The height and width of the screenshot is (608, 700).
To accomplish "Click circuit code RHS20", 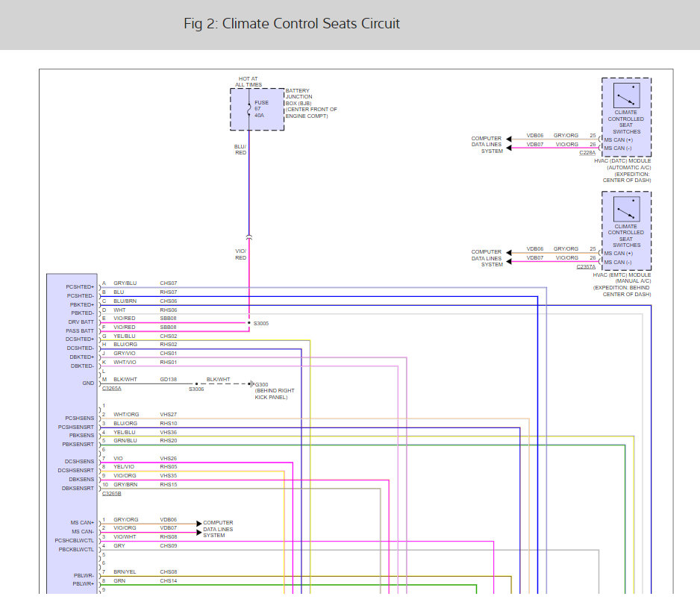I will 169,441.
